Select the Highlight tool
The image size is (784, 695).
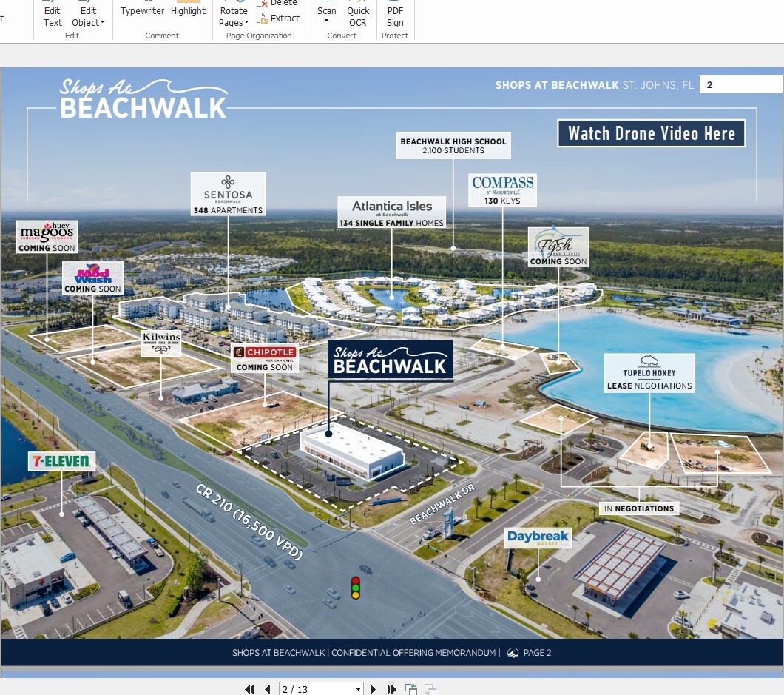tap(187, 10)
